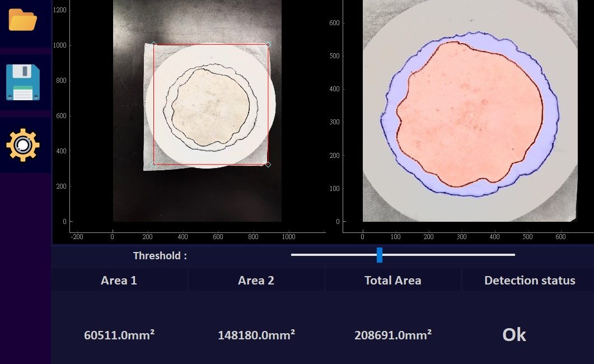
Task: Click the Ok detection status text
Action: pos(514,334)
